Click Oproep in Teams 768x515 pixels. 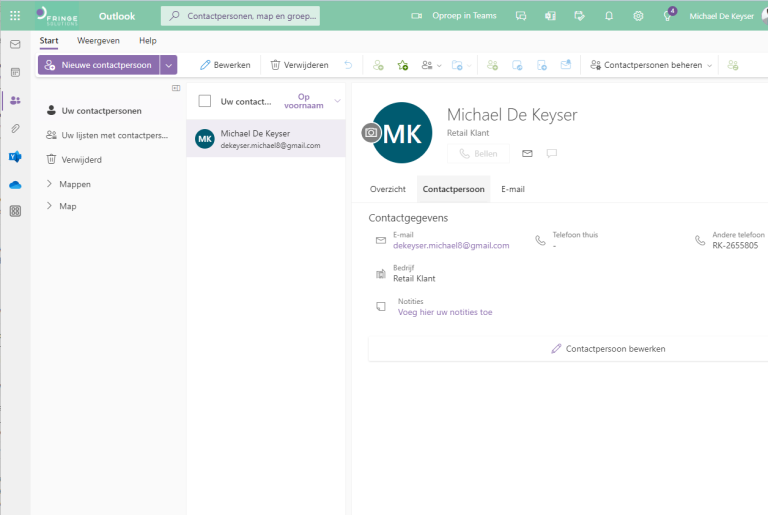click(464, 16)
